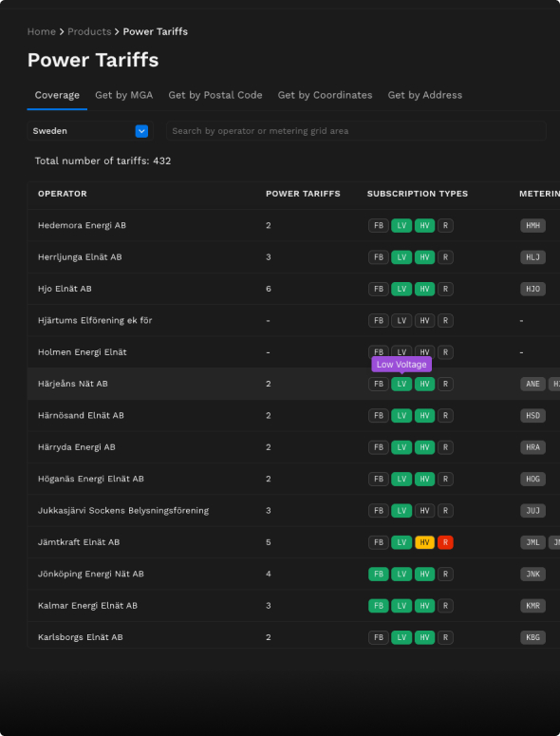560x736 pixels.
Task: Select the Härjeåns Nät AB operator name
Action: pos(73,384)
